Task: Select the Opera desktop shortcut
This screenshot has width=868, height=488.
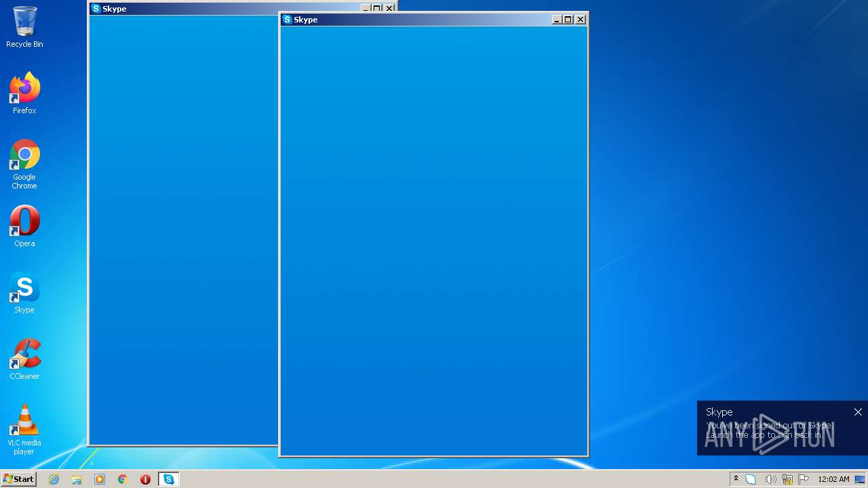Action: click(24, 226)
